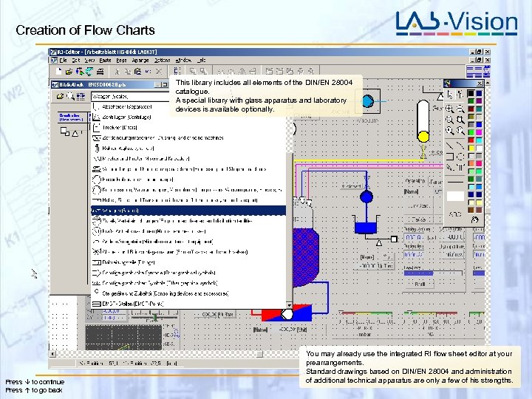Click the yellow-bottomed column vessel symbol
The height and width of the screenshot is (399, 532).
coord(423,121)
